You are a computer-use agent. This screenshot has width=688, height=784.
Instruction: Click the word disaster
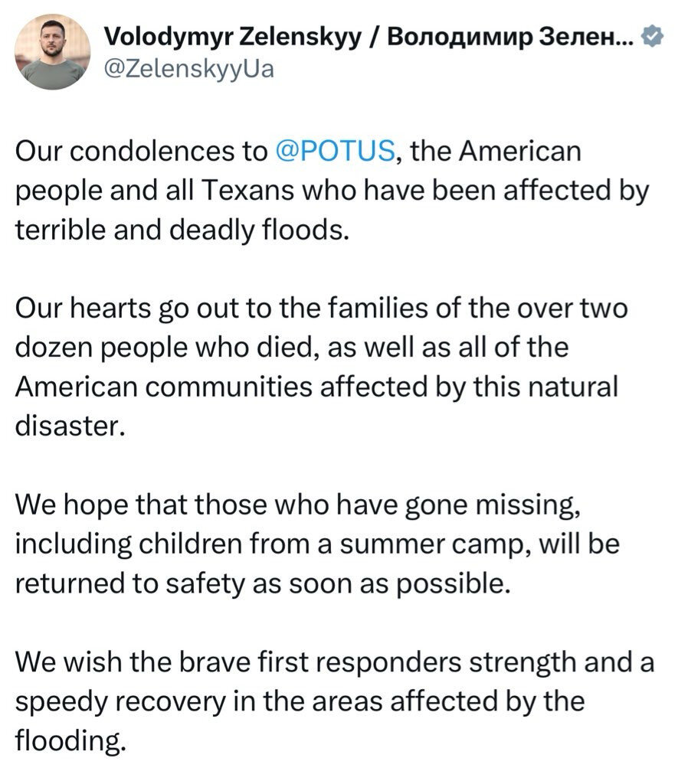pos(70,426)
